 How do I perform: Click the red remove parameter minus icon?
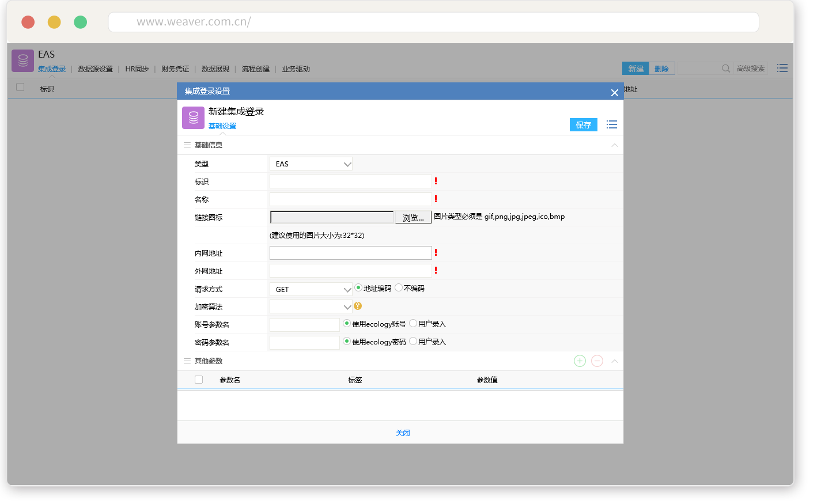[x=597, y=361]
